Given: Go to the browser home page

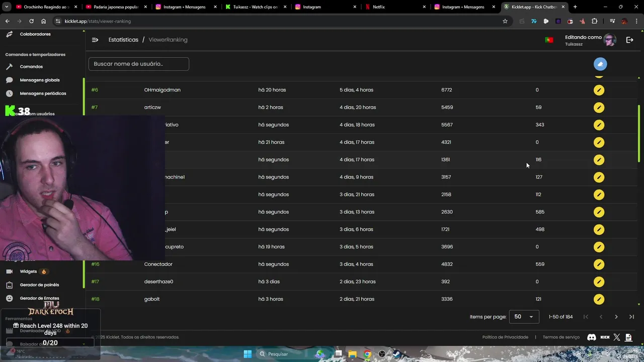Looking at the screenshot, I should (x=44, y=21).
